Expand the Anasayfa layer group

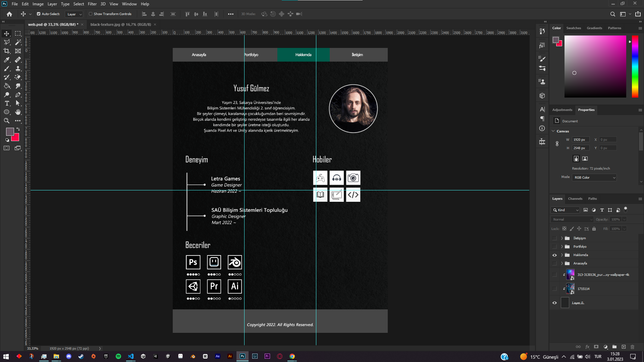[562, 263]
